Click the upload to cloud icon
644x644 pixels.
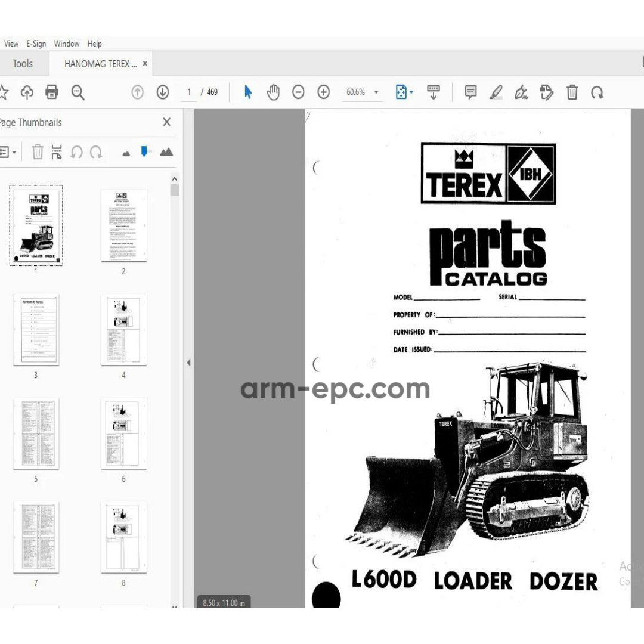pos(27,92)
